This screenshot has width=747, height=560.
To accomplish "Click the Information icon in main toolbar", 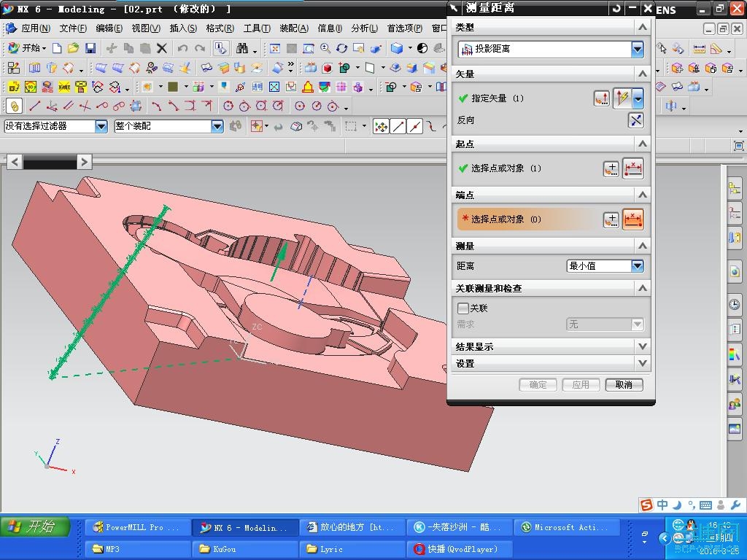I will (x=220, y=48).
